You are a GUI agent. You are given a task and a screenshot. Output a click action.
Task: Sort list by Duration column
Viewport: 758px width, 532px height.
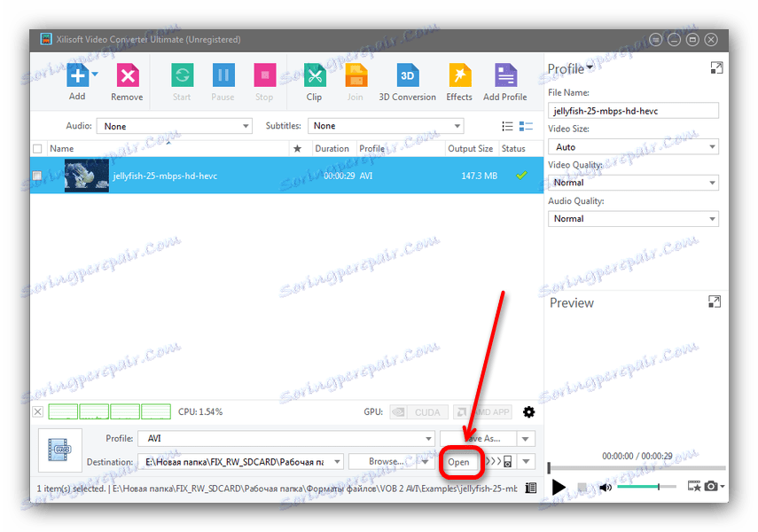332,148
